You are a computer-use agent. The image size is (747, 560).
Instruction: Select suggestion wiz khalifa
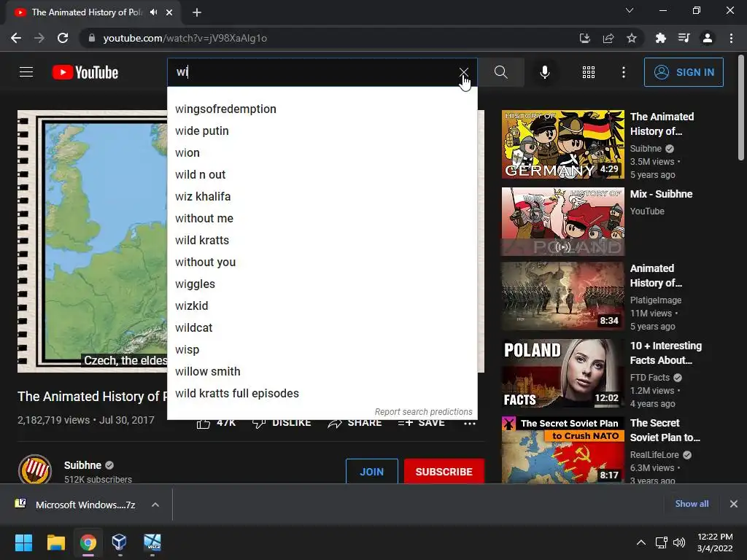coord(322,197)
